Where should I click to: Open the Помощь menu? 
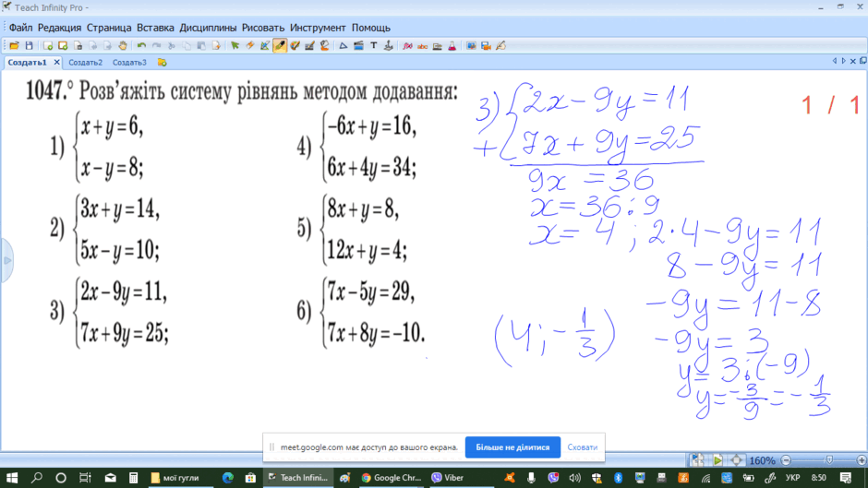(371, 28)
